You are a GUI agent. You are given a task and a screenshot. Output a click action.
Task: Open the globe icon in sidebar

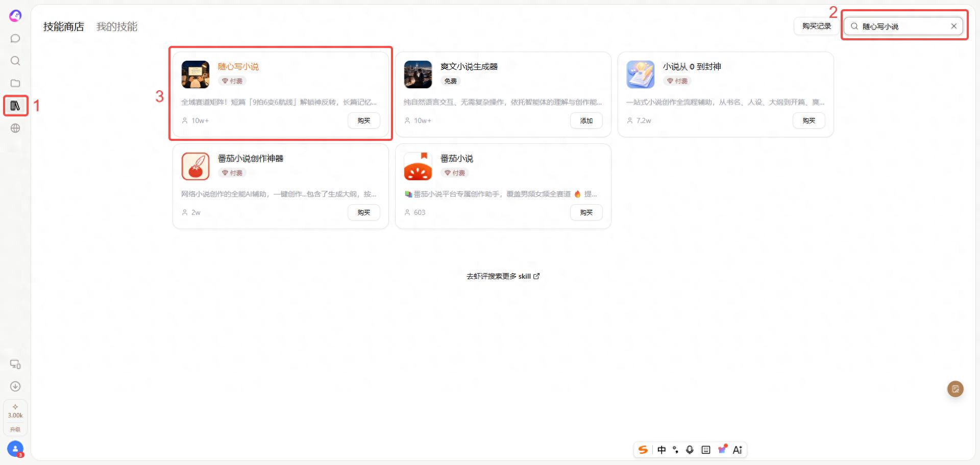pos(15,128)
